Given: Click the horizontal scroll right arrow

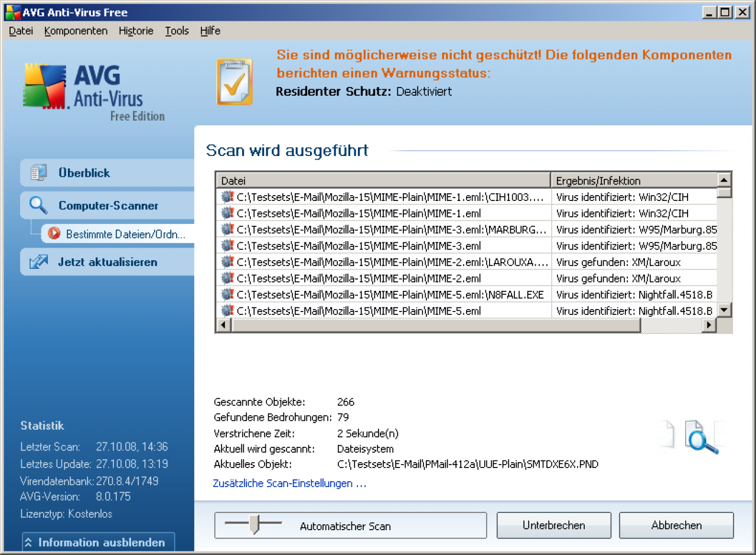Looking at the screenshot, I should 709,325.
